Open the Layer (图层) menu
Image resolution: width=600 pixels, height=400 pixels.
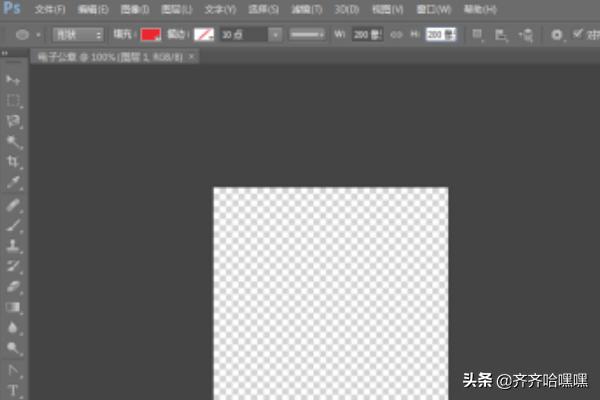tap(176, 9)
